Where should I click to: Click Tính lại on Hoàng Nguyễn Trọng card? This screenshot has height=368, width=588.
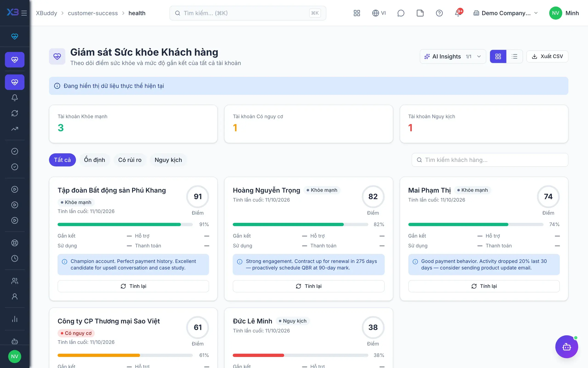(308, 286)
